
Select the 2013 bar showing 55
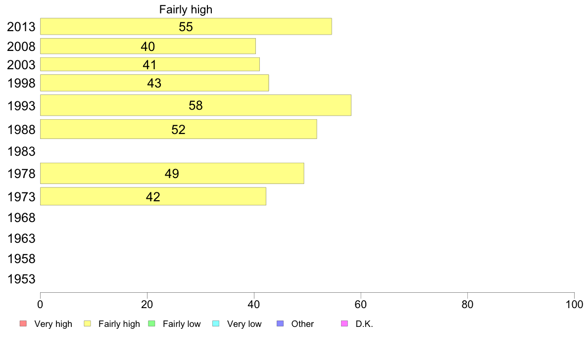(x=186, y=26)
